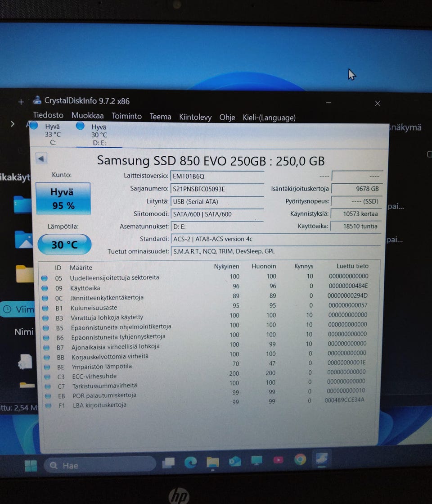Open the red video app on taskbar
The height and width of the screenshot is (504, 432).
pyautogui.click(x=278, y=461)
